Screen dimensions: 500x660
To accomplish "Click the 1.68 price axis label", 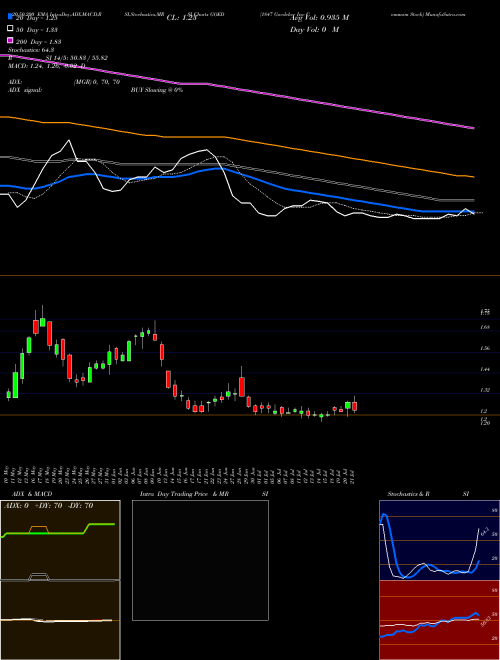I will (x=484, y=327).
